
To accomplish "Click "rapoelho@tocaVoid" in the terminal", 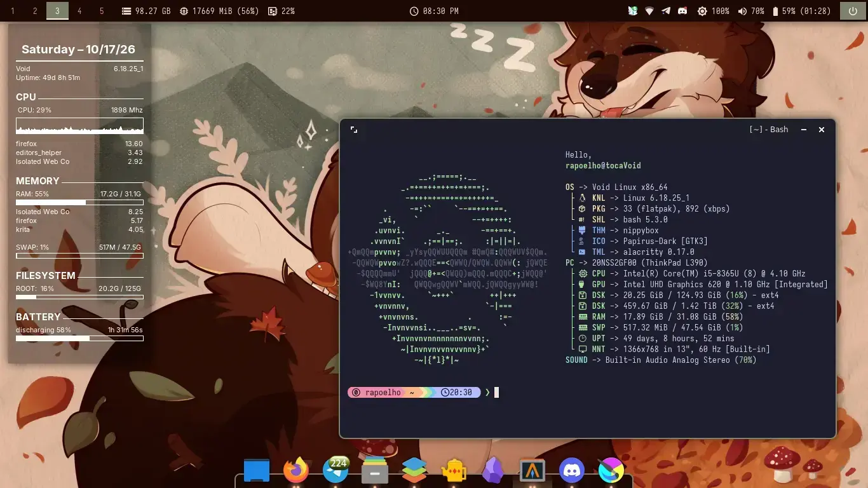I will point(603,166).
